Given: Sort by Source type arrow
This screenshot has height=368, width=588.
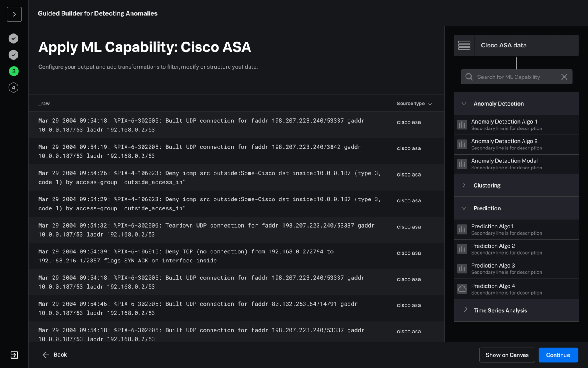Looking at the screenshot, I should [430, 103].
